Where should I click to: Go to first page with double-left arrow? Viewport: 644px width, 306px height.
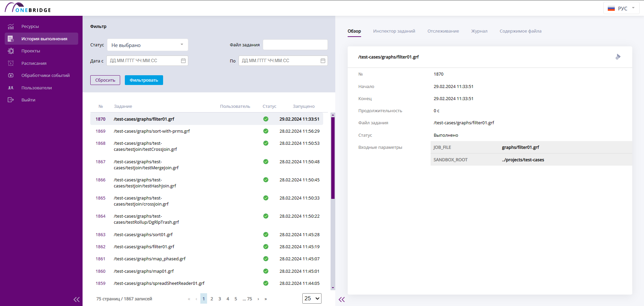pos(189,299)
